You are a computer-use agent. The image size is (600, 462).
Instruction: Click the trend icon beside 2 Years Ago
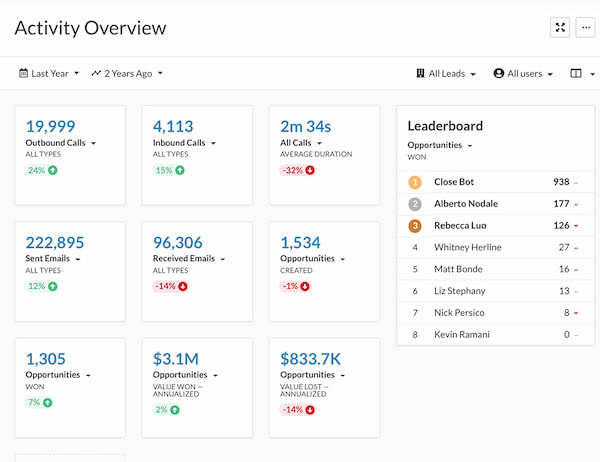pos(97,73)
